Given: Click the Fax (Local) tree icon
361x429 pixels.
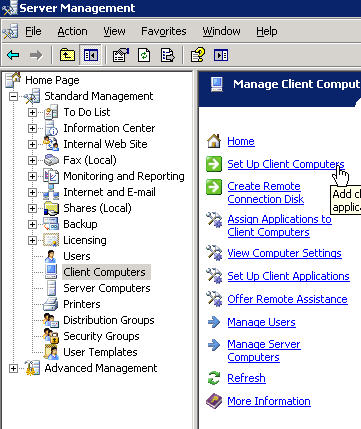Looking at the screenshot, I should 51,160.
